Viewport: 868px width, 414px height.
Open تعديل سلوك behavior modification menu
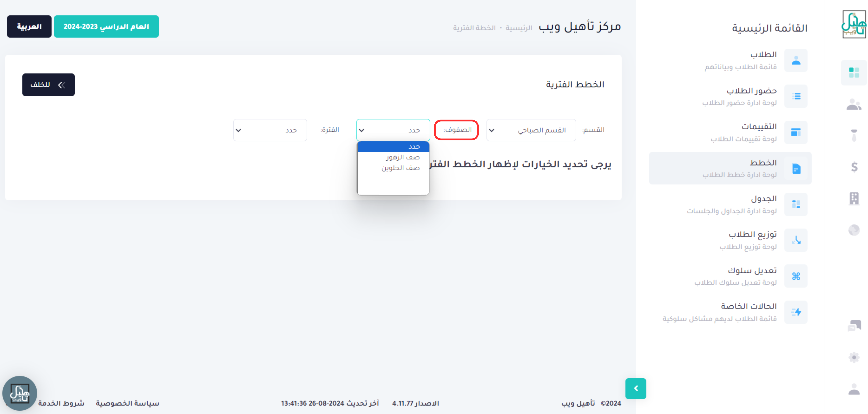(752, 271)
